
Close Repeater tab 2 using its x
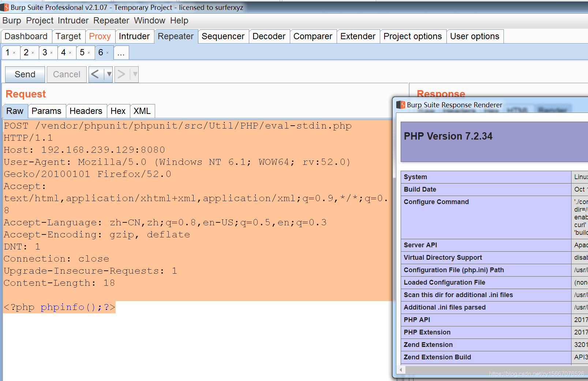pyautogui.click(x=33, y=53)
